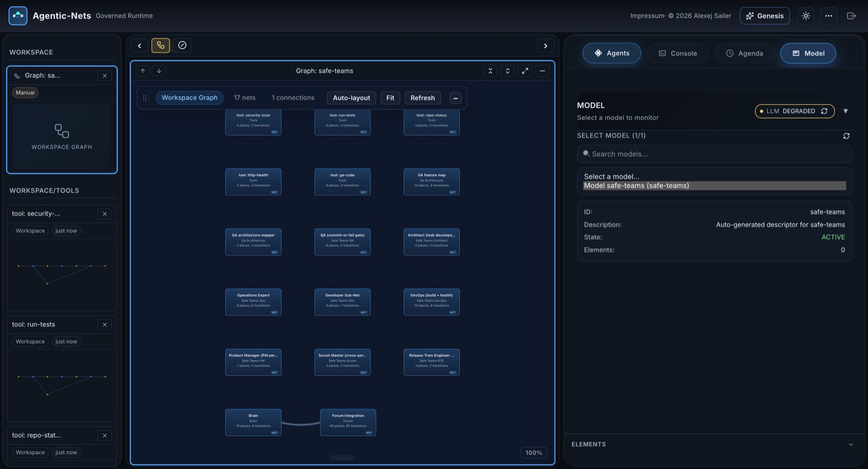The image size is (868, 469).
Task: Open tool: security-scan net preview thumbnail
Action: 62,274
